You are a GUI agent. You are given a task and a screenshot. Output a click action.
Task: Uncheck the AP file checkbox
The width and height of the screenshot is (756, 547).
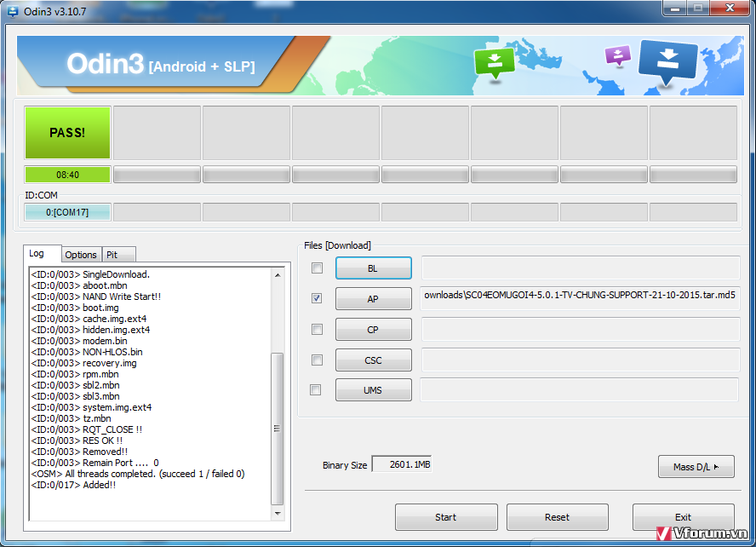tap(317, 299)
